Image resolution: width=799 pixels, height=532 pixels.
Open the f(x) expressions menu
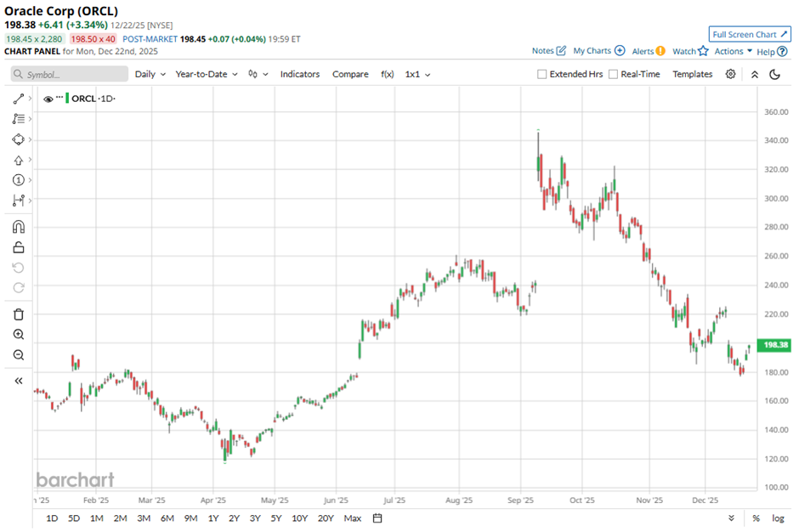coord(388,75)
